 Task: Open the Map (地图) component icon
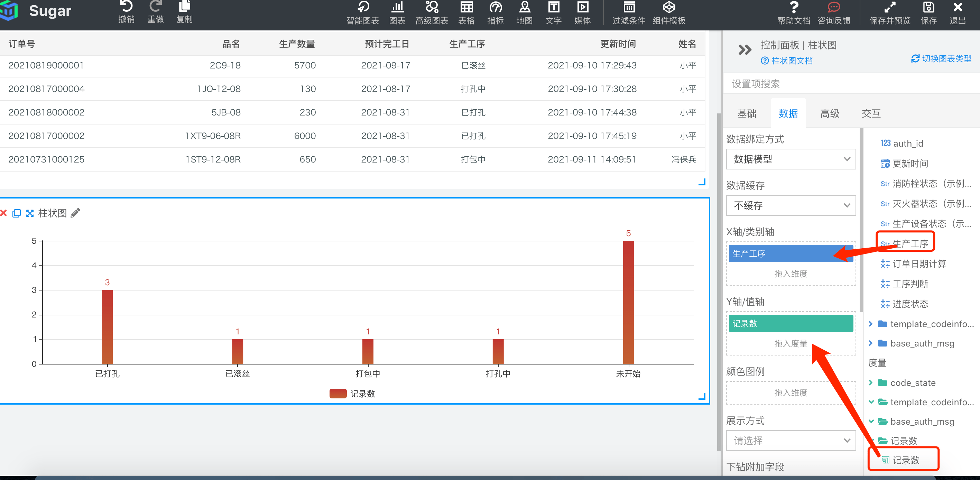coord(524,8)
